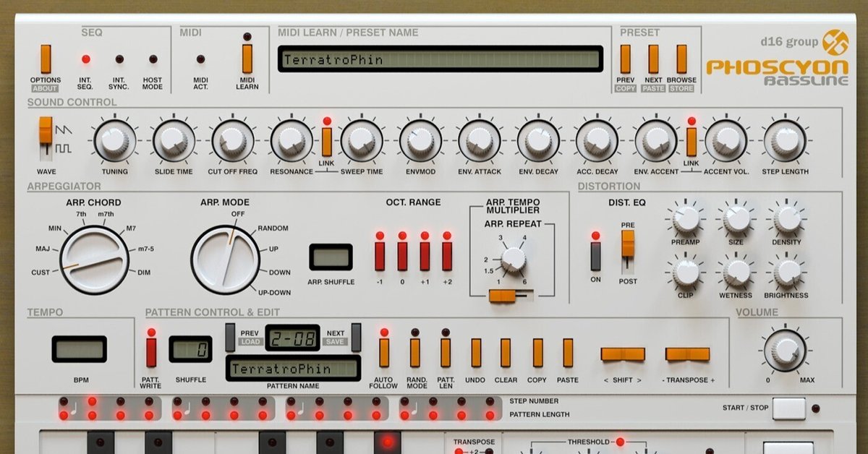This screenshot has height=454, width=868.
Task: Click the ARP. MODE rotary selector
Action: click(x=226, y=259)
